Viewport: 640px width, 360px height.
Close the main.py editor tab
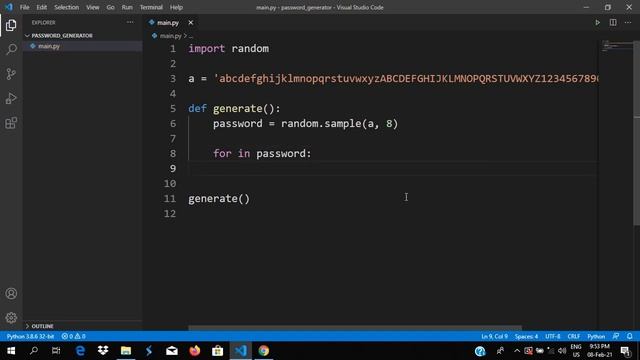191,23
